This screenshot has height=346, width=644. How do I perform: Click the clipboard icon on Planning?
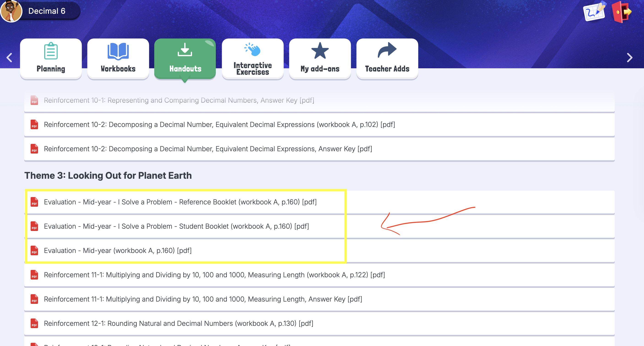(x=51, y=51)
